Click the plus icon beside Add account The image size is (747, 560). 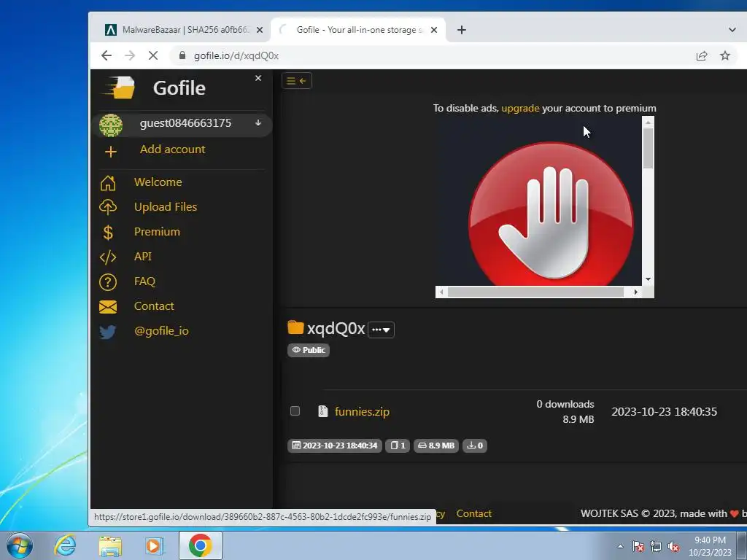[x=111, y=152]
